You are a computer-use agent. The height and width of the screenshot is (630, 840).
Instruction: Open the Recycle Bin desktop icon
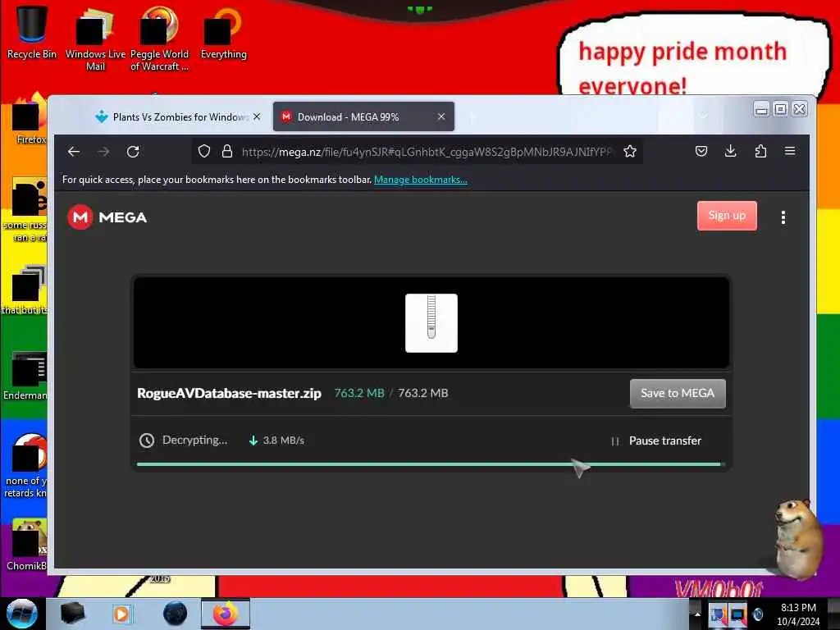tap(32, 32)
